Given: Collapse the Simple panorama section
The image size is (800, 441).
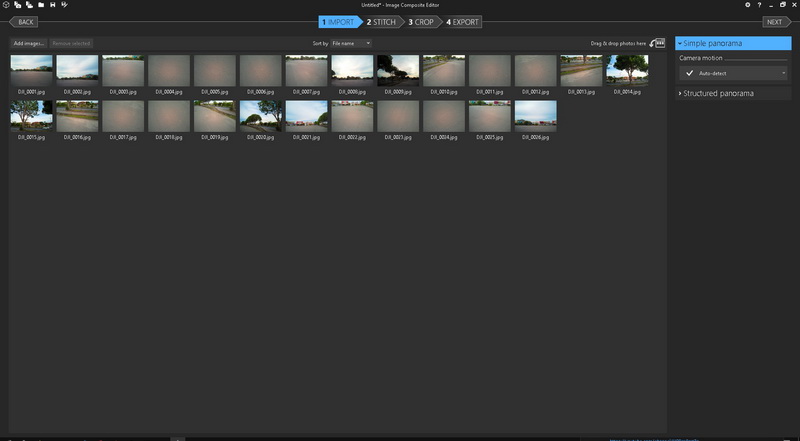Looking at the screenshot, I should [x=732, y=43].
